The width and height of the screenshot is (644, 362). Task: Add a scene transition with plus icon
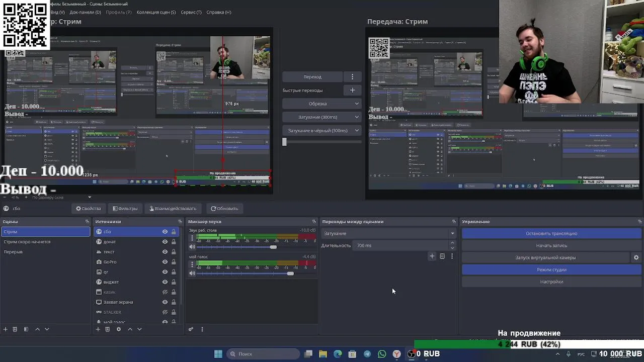(x=432, y=256)
